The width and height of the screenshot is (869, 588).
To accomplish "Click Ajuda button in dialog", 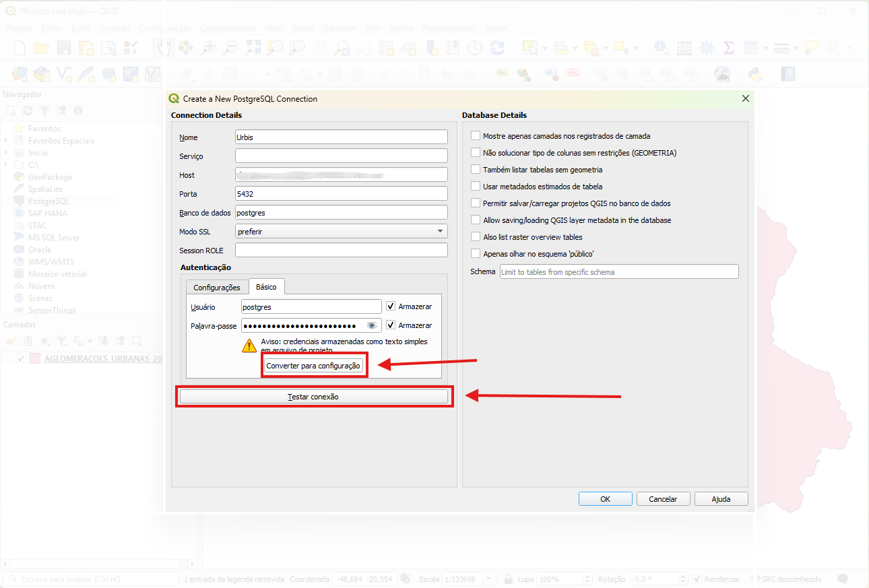I will (721, 499).
